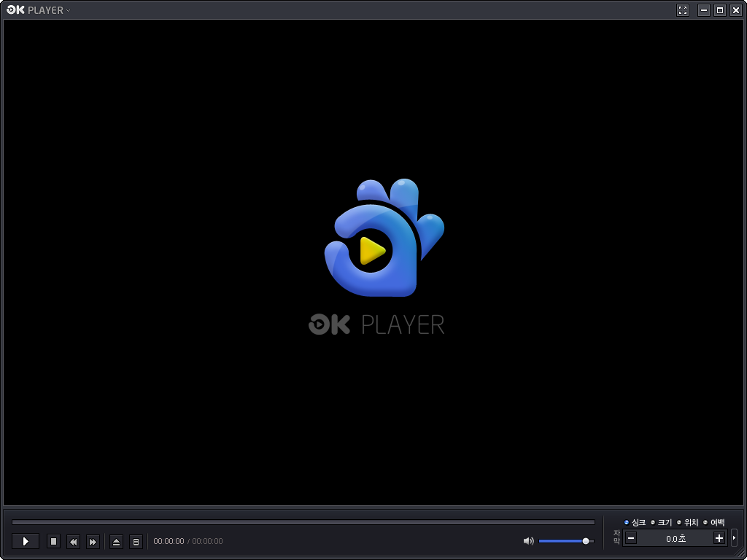The height and width of the screenshot is (560, 747).
Task: Stop playback with the square stop button
Action: coord(53,542)
